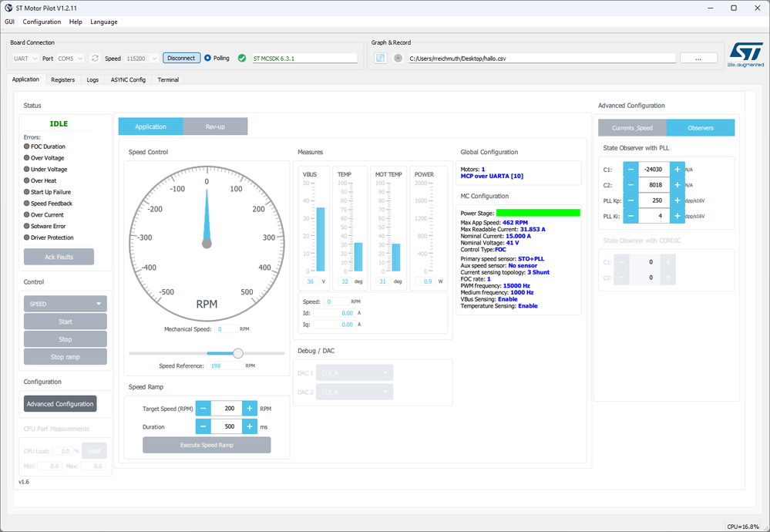Image resolution: width=770 pixels, height=532 pixels.
Task: Click the ST logo in the top-right corner
Action: coord(746,54)
